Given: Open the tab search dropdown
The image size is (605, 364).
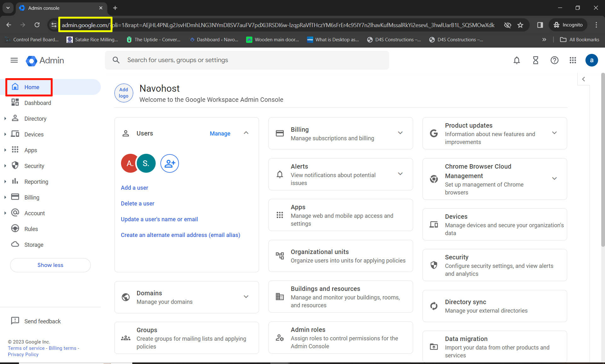Looking at the screenshot, I should [8, 8].
